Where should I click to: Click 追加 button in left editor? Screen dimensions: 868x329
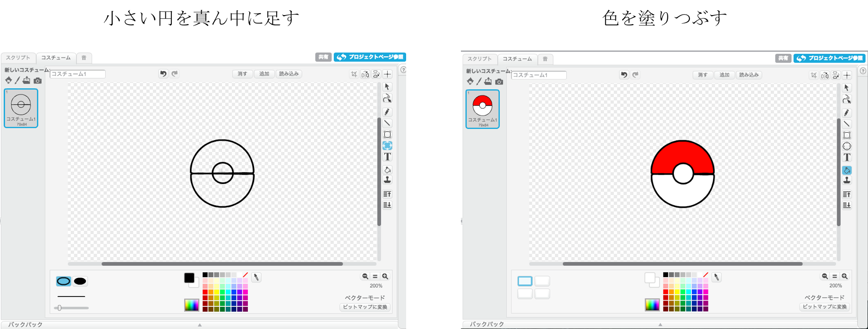264,74
